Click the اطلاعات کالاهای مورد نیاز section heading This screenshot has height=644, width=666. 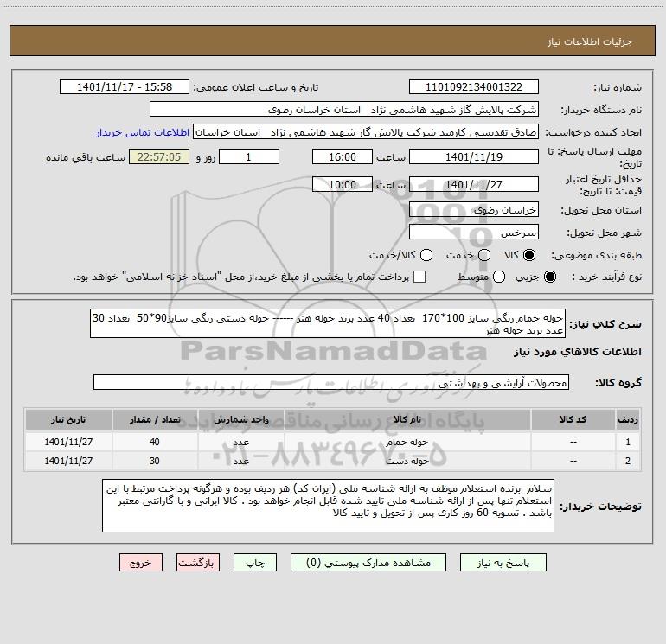click(578, 352)
